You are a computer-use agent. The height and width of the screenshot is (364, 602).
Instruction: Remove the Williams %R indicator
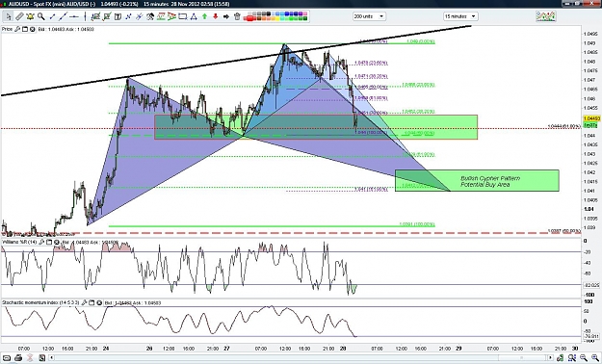57,243
